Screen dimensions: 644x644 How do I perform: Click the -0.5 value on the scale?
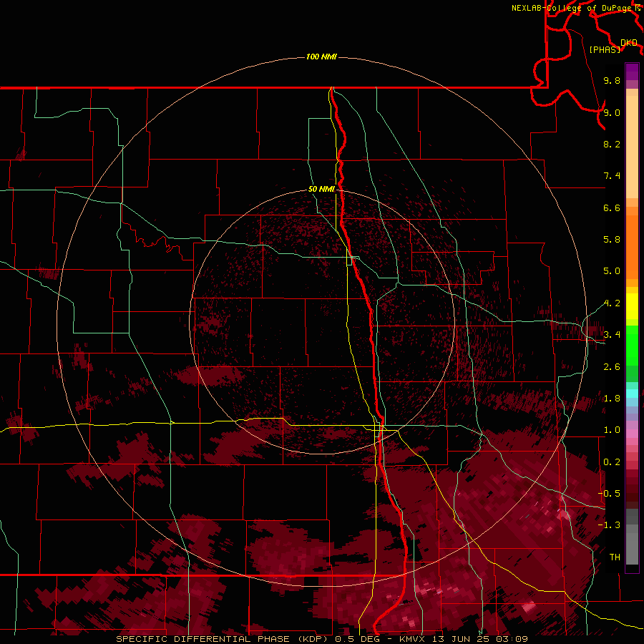click(609, 494)
